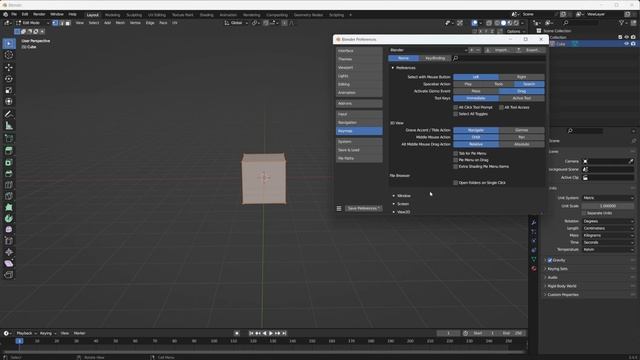Image resolution: width=640 pixels, height=360 pixels.
Task: Select the Transform tool in the left toolbar
Action: coord(9,102)
